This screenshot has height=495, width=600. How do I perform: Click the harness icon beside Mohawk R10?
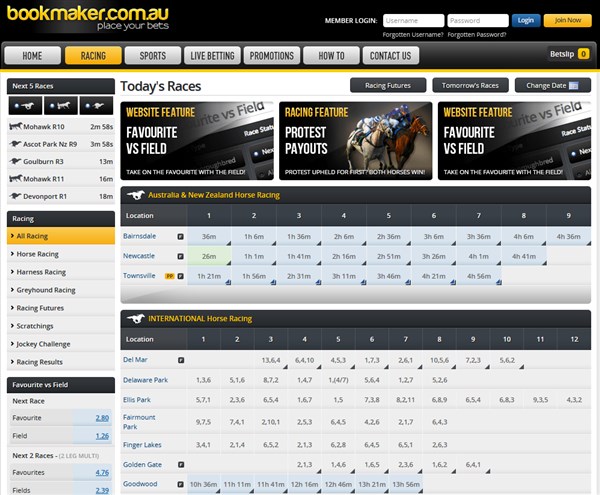[15, 126]
